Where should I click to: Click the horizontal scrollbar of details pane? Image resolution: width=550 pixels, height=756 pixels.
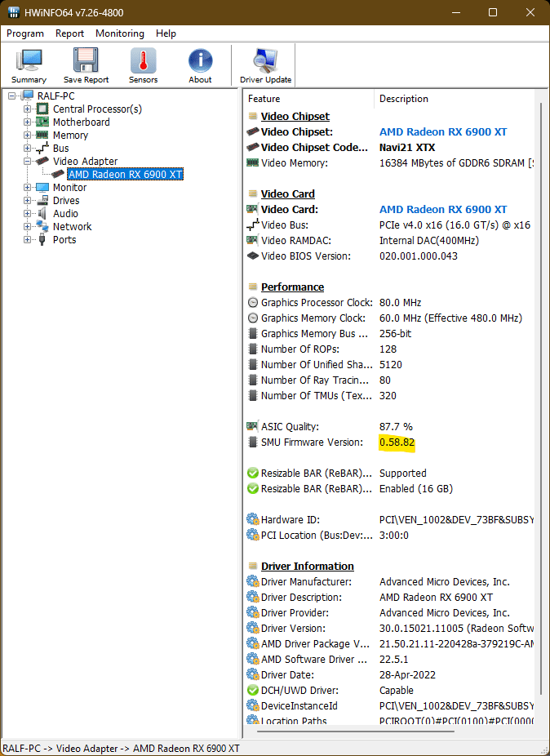356,731
